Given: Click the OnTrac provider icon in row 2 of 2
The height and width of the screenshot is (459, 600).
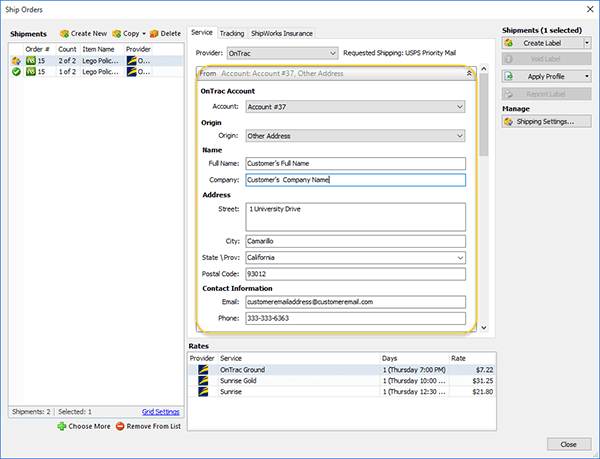Looking at the screenshot, I should point(132,60).
